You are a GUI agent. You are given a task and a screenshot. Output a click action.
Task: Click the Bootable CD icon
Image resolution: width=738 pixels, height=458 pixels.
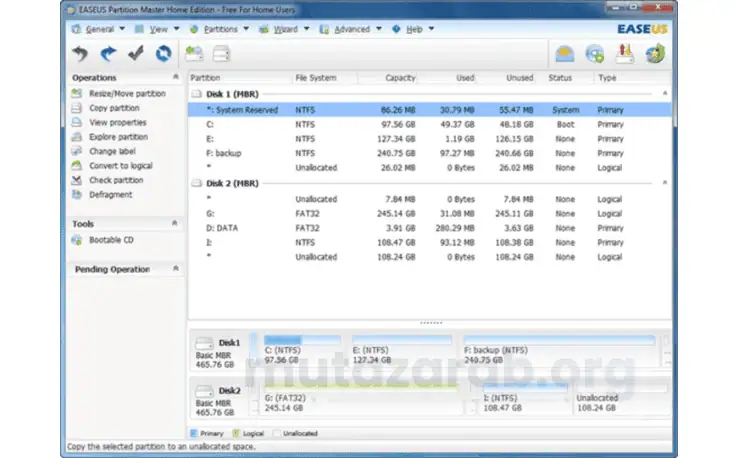point(76,240)
